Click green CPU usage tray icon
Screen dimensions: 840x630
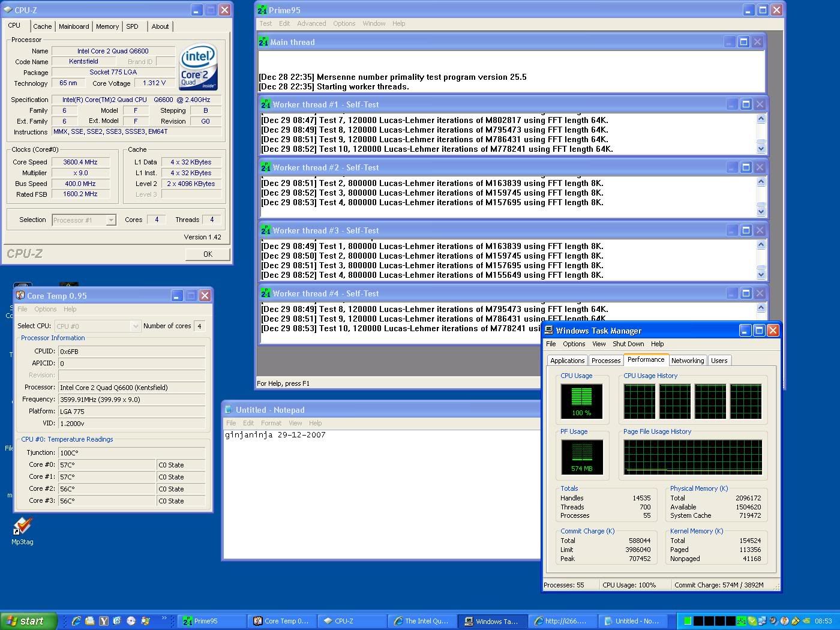tap(688, 621)
